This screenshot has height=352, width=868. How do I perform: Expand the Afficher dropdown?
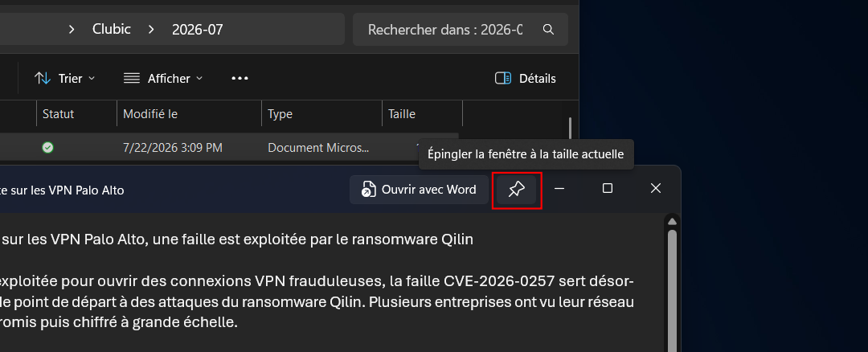pos(162,79)
